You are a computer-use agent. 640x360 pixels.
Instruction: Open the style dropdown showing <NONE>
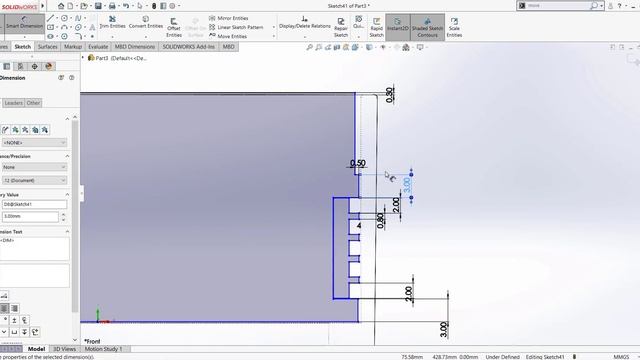tap(34, 142)
